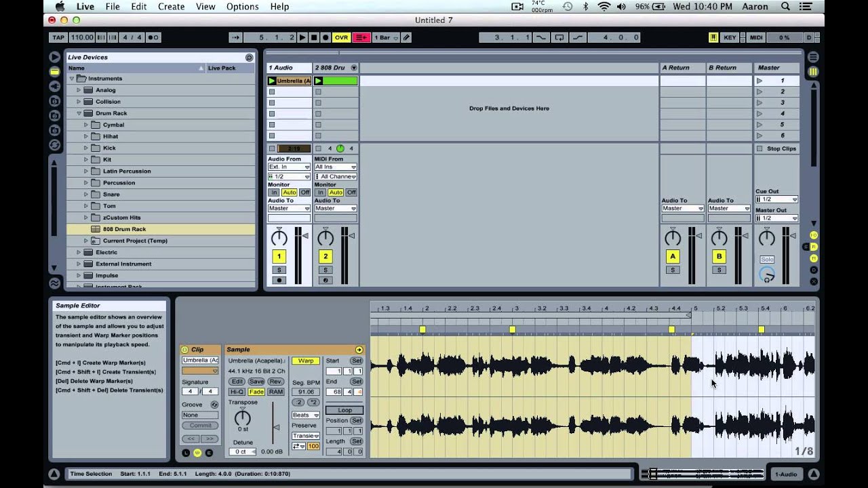
Task: Set track 2 Monitor to Off
Action: pos(351,192)
